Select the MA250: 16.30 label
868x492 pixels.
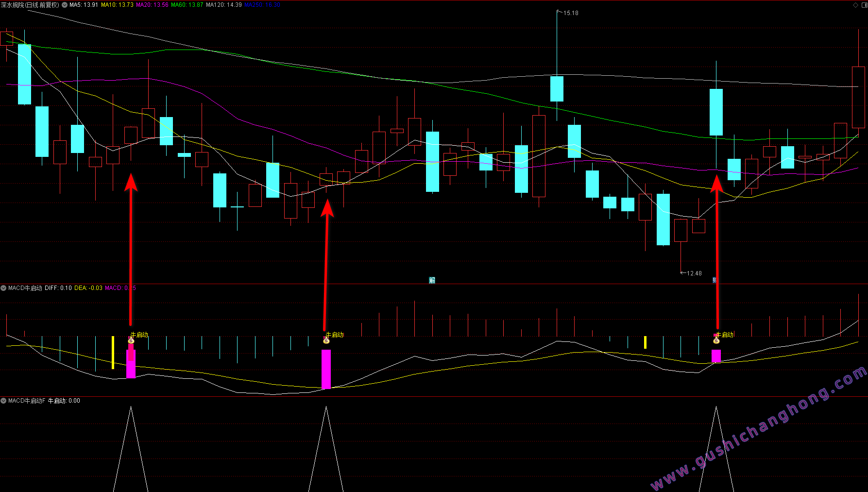(x=262, y=5)
